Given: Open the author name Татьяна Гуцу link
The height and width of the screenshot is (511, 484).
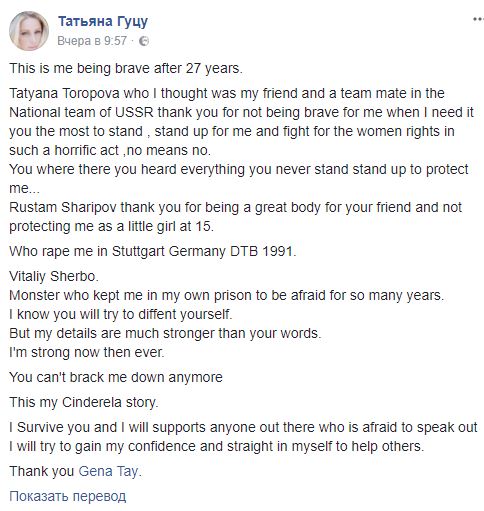Looking at the screenshot, I should 103,21.
